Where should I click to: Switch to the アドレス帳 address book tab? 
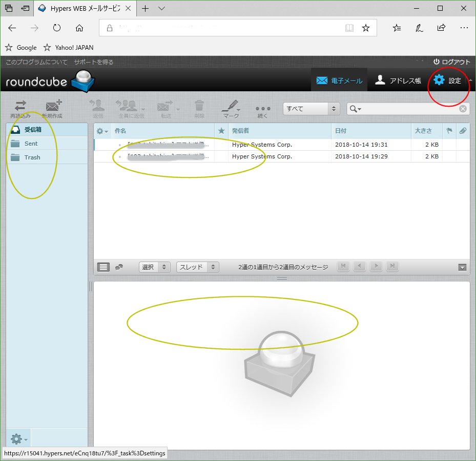pyautogui.click(x=398, y=80)
